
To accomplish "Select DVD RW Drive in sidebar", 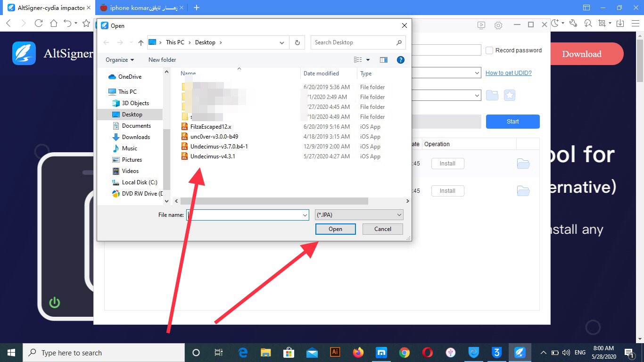I will [137, 194].
